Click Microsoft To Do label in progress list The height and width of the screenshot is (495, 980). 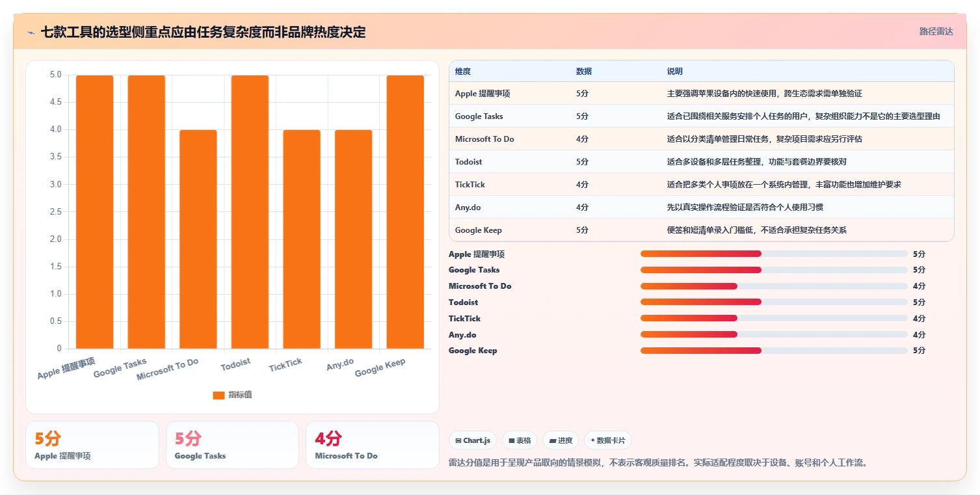coord(480,286)
